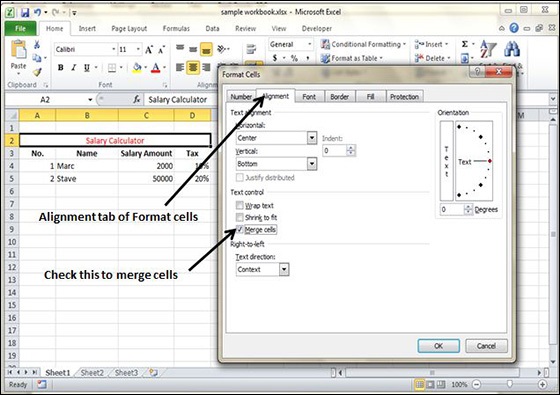Switch to the Protection tab in Format Cells
The image size is (560, 395).
coord(404,97)
